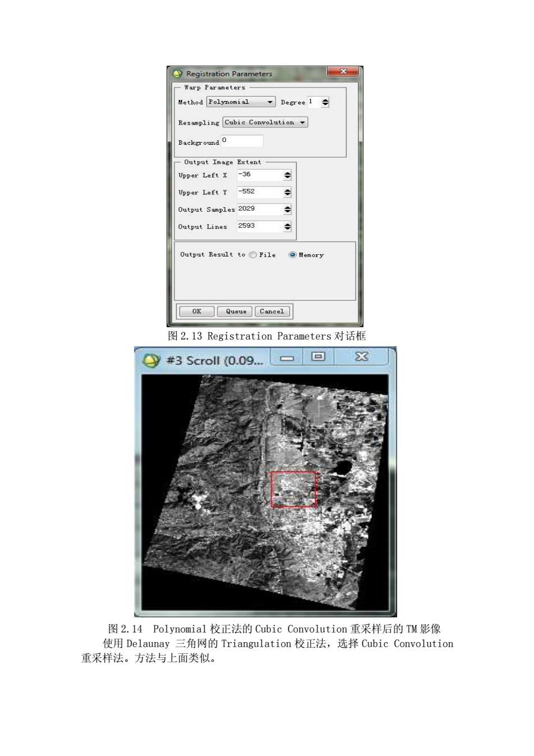Viewport: 534px width, 756px height.
Task: Click the Output Result to label
Action: point(213,255)
